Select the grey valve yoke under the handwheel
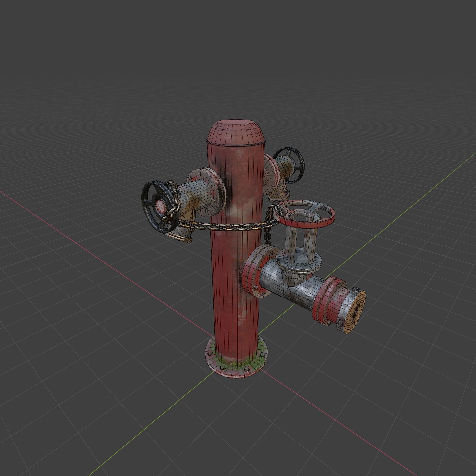The height and width of the screenshot is (476, 476). click(x=300, y=244)
